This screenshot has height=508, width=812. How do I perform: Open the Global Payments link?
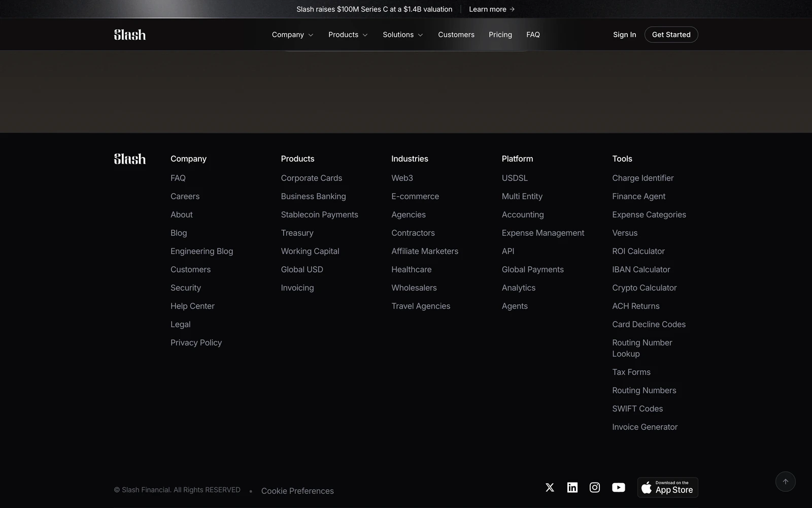(533, 269)
